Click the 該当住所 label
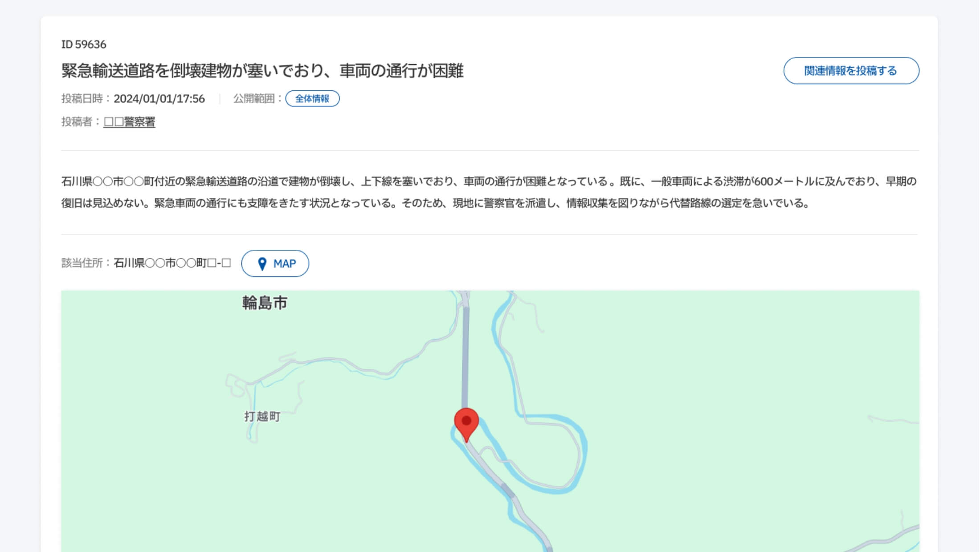The image size is (980, 552). click(86, 263)
